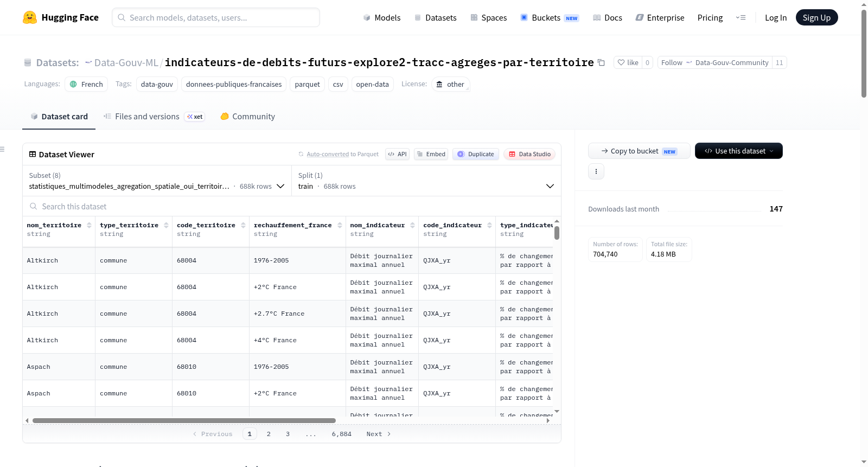Switch to Community tab
The width and height of the screenshot is (868, 467).
coord(248,116)
